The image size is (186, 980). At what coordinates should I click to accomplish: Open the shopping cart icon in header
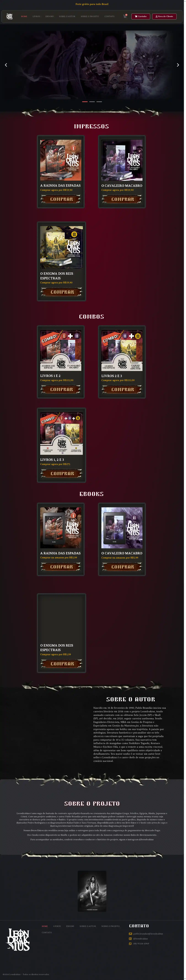[x=125, y=16]
